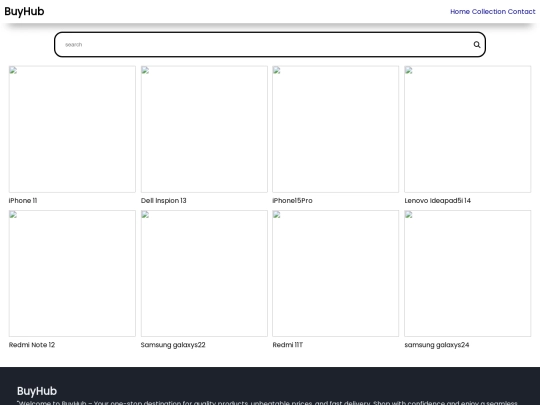Go to the Collection page

pyautogui.click(x=489, y=11)
